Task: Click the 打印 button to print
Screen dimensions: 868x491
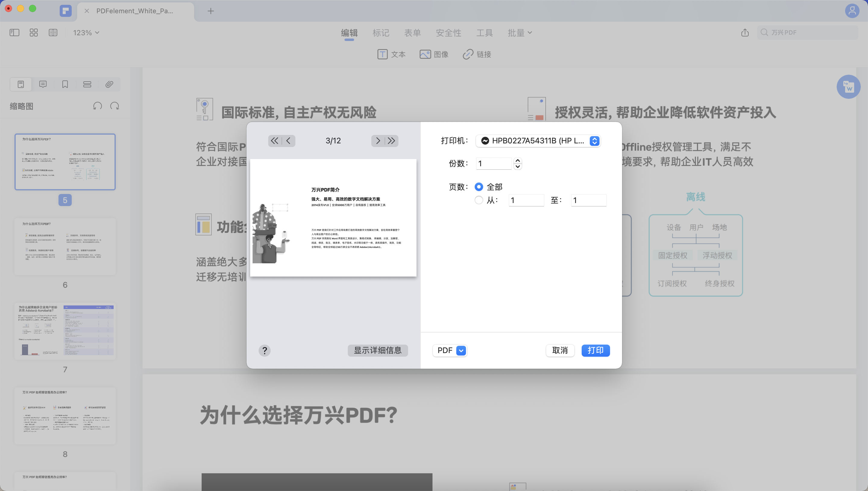Action: [596, 350]
